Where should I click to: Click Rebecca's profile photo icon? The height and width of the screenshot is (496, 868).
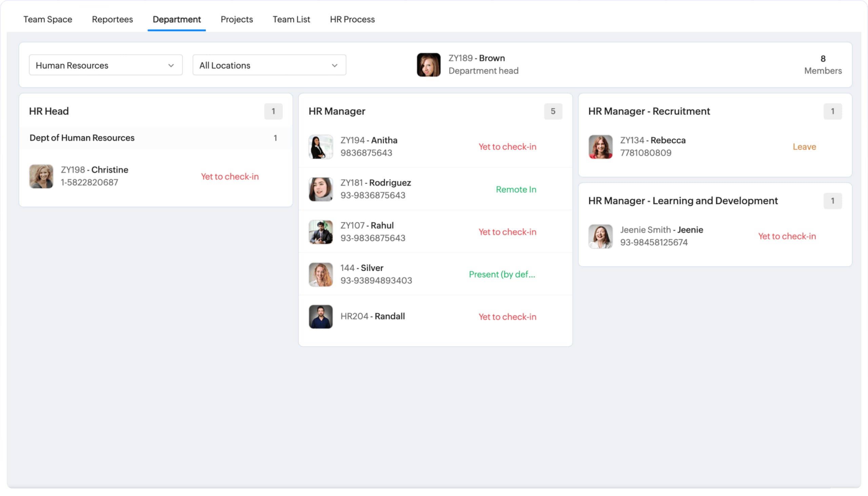coord(600,147)
